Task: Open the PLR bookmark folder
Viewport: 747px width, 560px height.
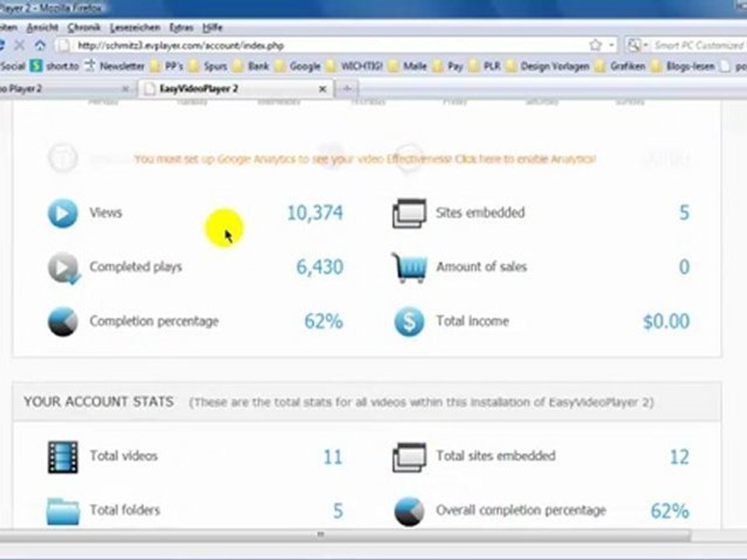Action: coord(485,65)
